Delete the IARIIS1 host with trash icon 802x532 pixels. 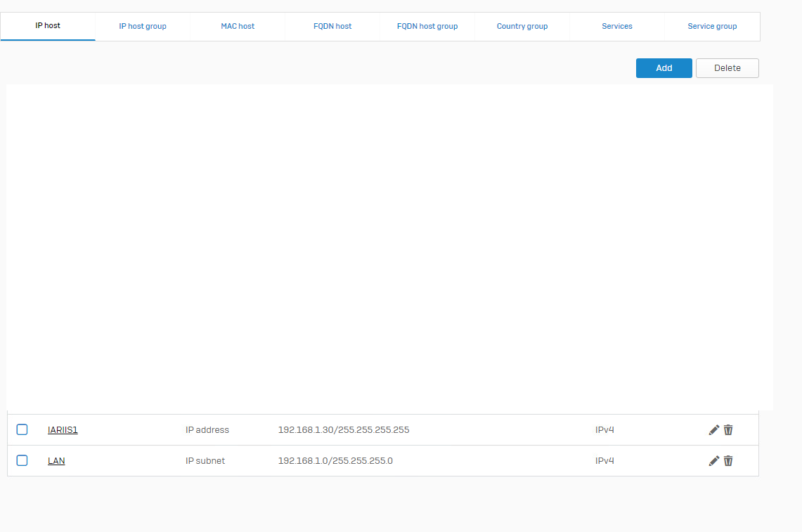coord(728,430)
